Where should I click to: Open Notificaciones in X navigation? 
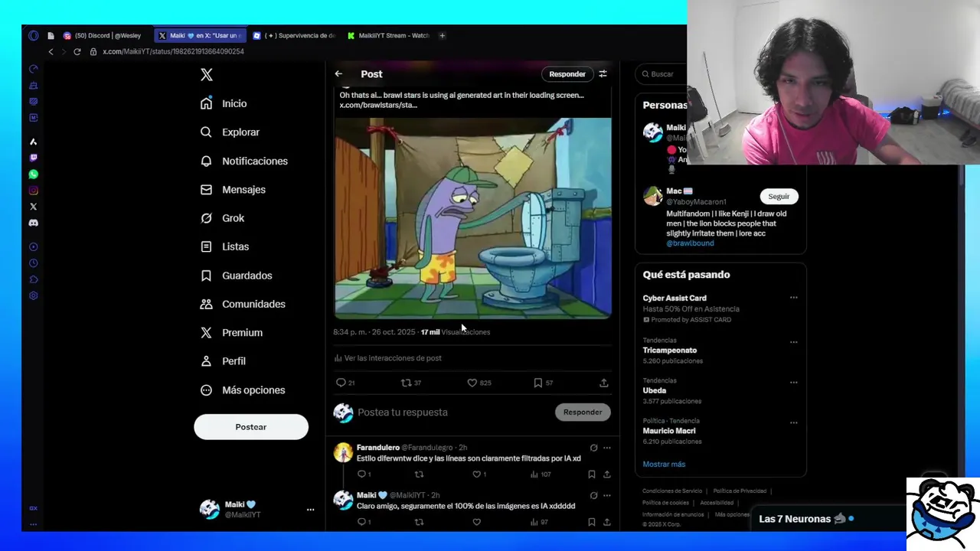tap(244, 161)
